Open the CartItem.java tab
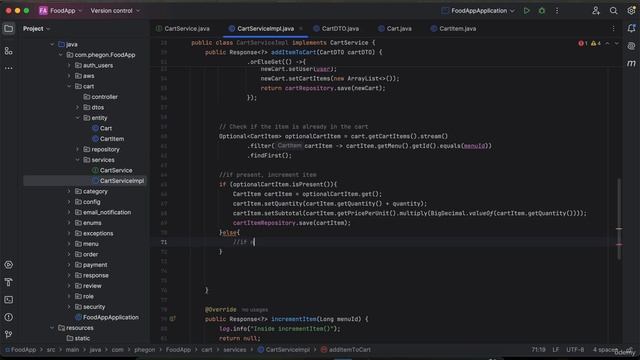 click(453, 29)
